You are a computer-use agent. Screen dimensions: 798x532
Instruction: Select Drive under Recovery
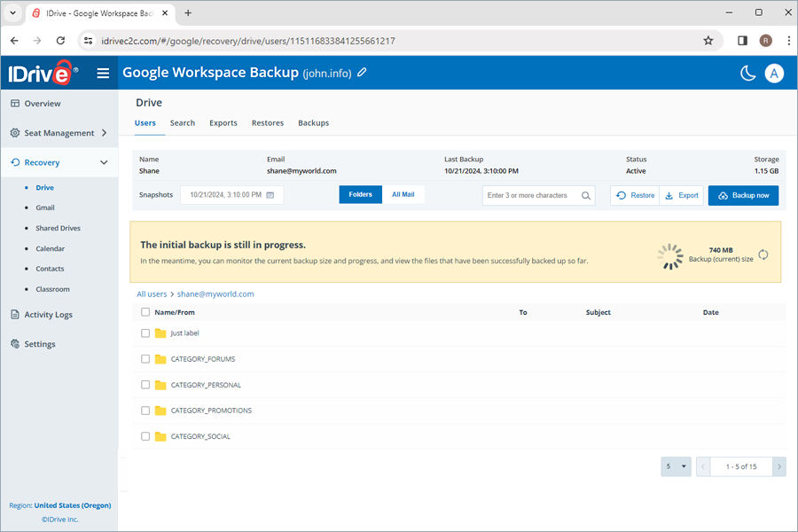click(45, 187)
